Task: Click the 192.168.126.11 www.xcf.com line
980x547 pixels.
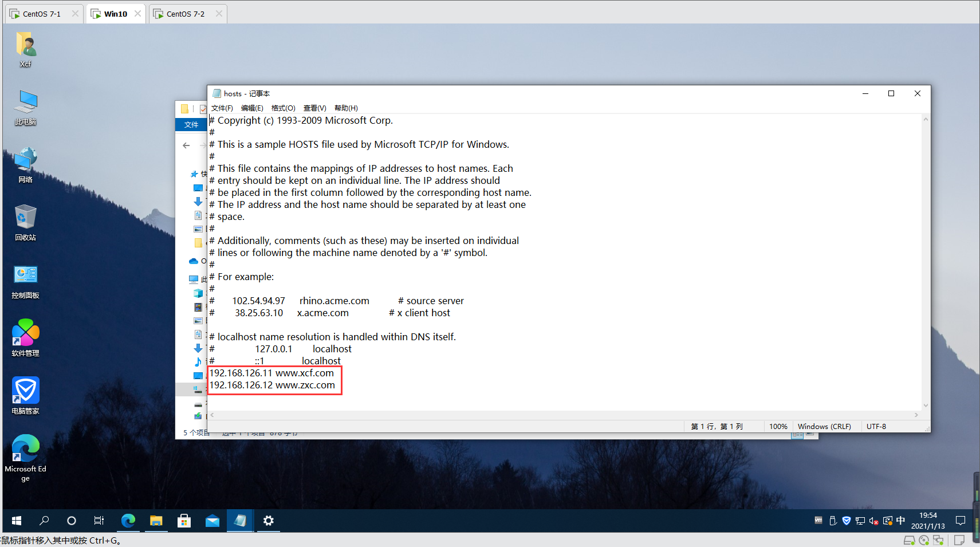Action: click(x=271, y=373)
